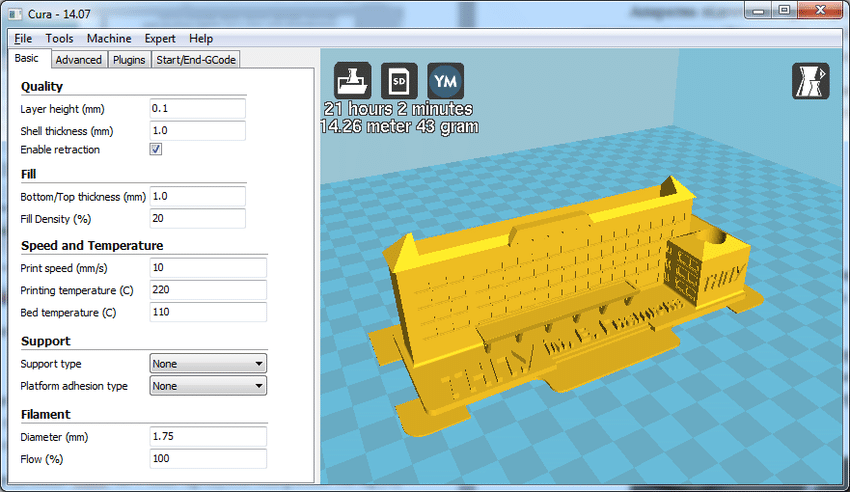Screen dimensions: 850x492
Task: Click the Bed temperature input field
Action: 208,312
